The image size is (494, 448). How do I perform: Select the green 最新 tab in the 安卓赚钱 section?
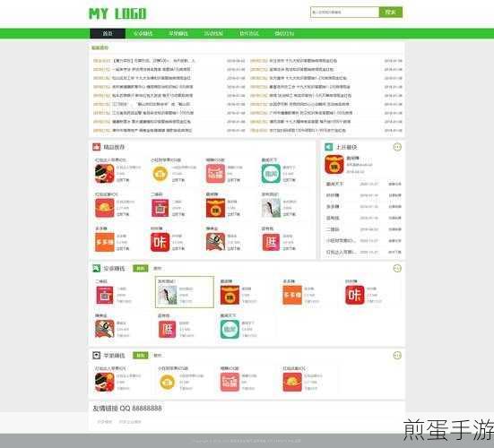pyautogui.click(x=141, y=268)
